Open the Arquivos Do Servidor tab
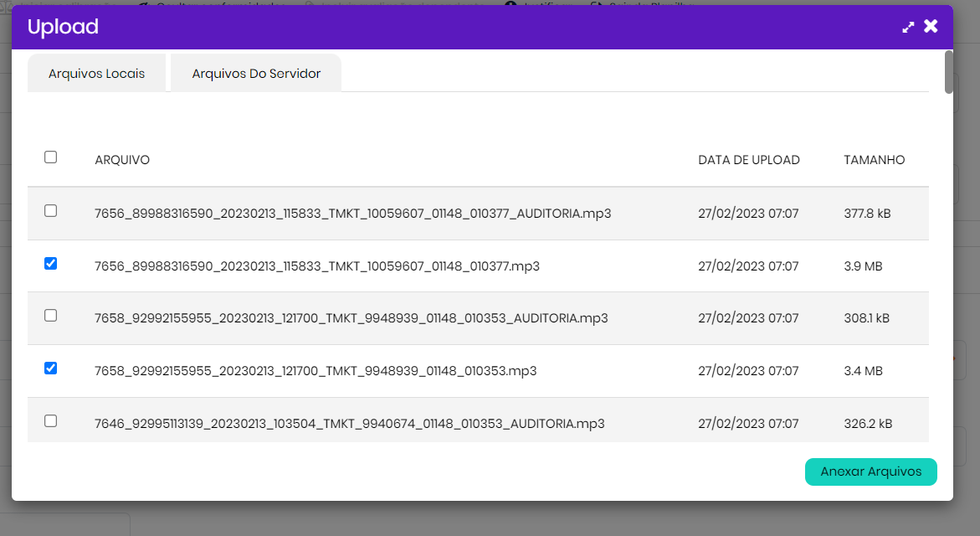Viewport: 980px width, 536px height. pos(256,74)
